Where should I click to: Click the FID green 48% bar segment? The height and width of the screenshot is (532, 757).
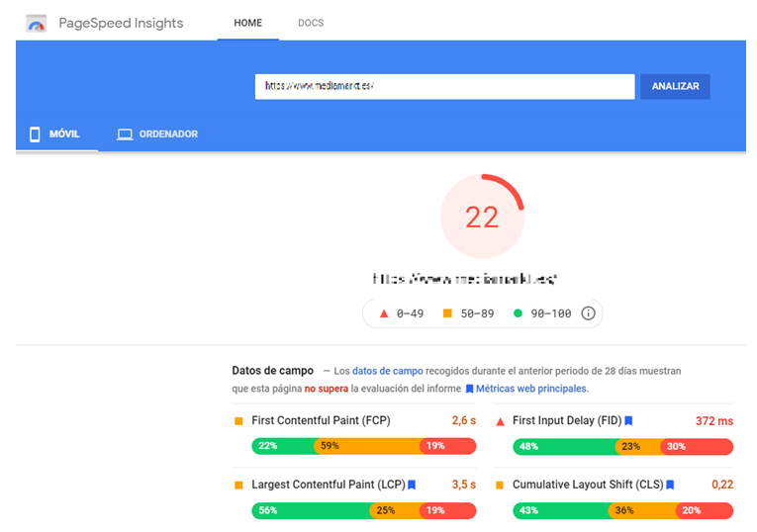tap(565, 446)
